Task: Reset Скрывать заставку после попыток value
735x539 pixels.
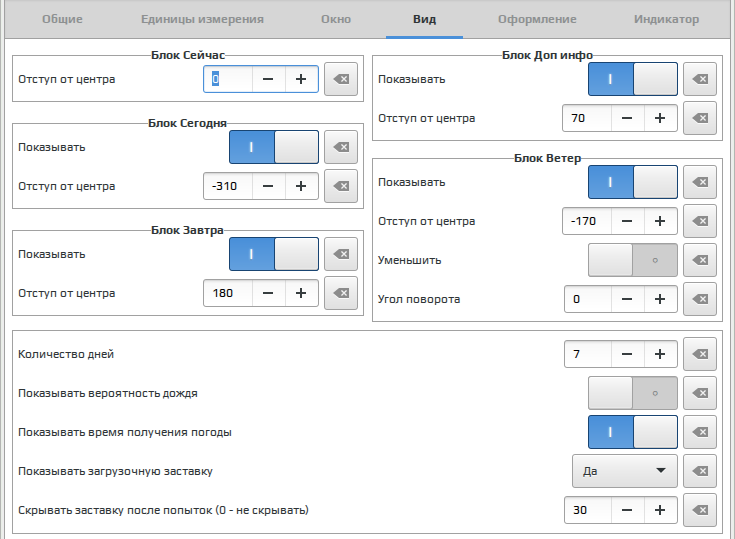Action: coord(700,510)
